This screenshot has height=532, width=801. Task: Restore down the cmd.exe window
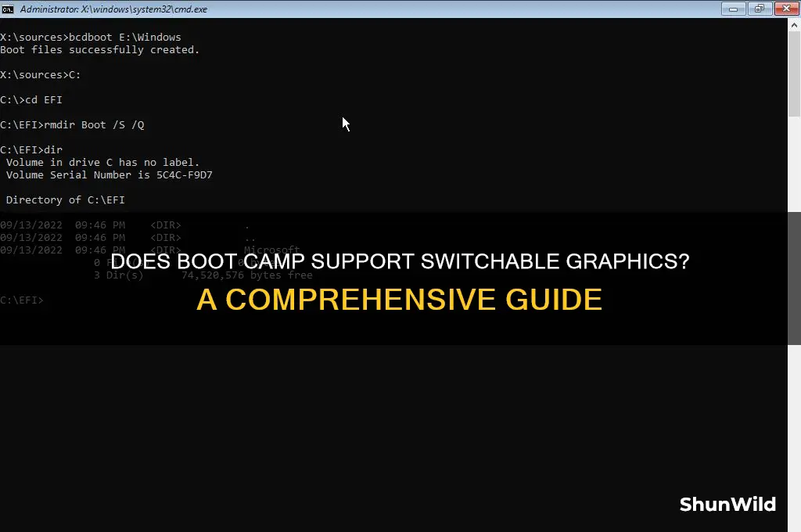(x=760, y=9)
